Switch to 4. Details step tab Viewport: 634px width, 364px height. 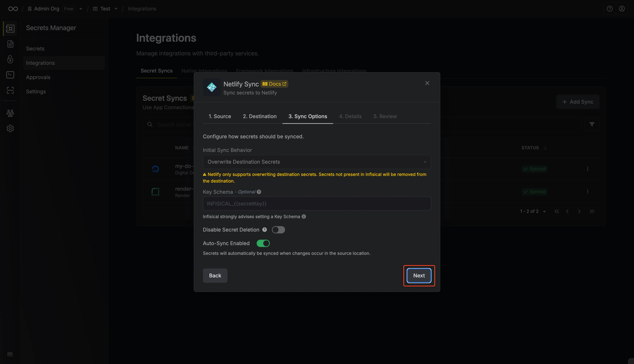[350, 116]
